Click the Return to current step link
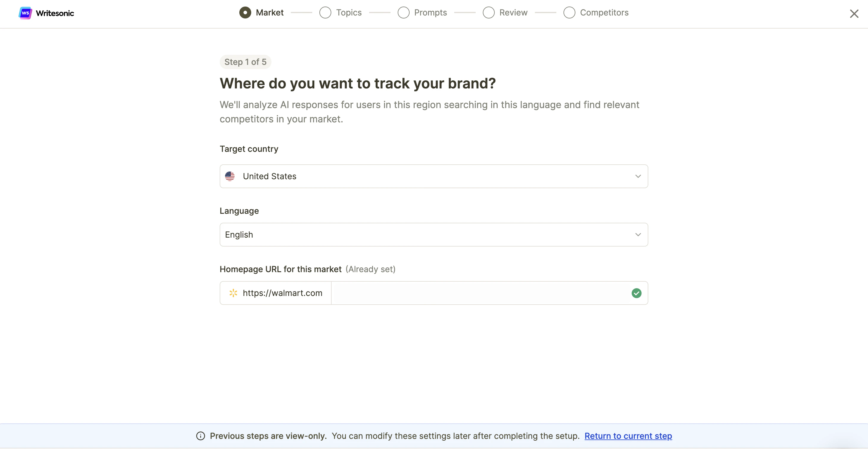Screen dimensions: 868x449 [x=628, y=436]
